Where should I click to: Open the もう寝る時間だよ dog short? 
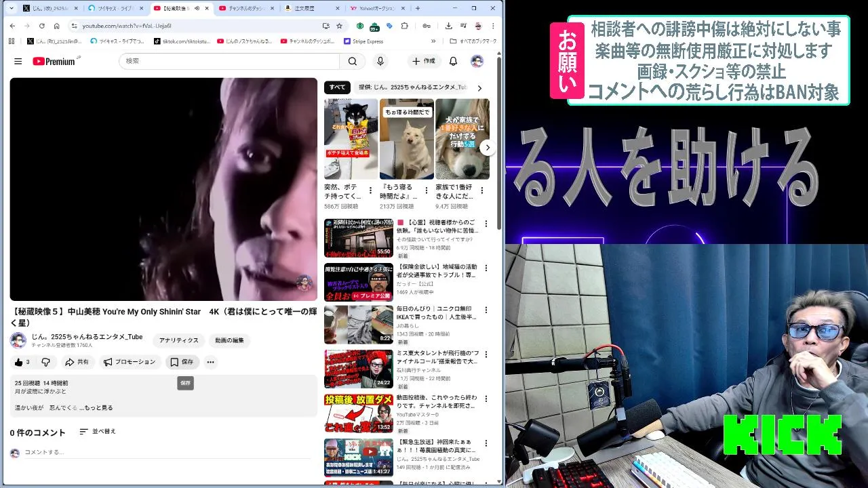coord(406,139)
